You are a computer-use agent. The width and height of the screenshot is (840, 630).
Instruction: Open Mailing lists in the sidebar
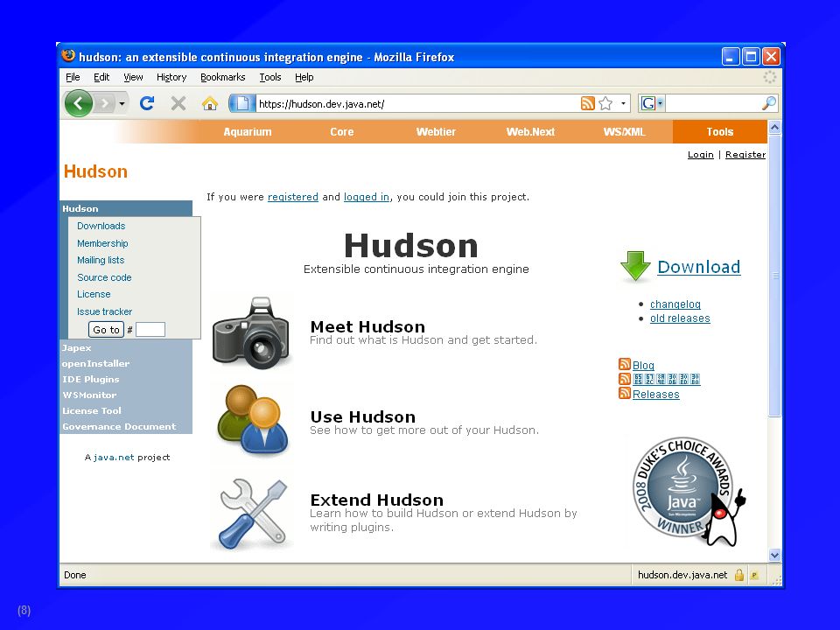click(101, 261)
